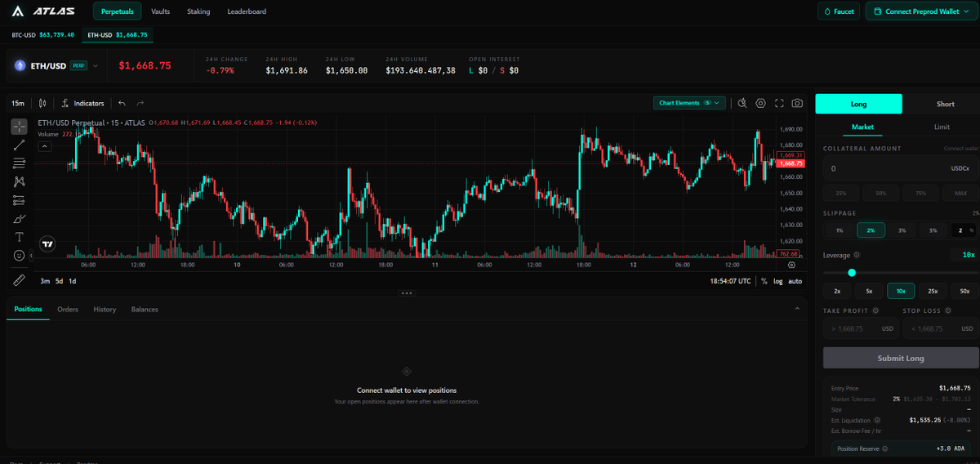Click the Leverage info icon
Screen dimensions: 980x464
[x=857, y=255]
